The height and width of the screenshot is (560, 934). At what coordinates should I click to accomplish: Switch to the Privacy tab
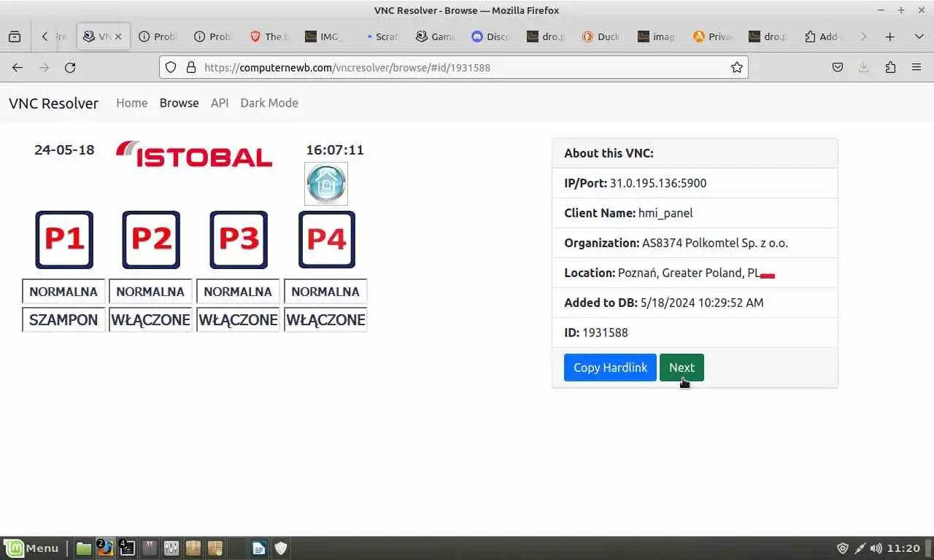coord(712,36)
